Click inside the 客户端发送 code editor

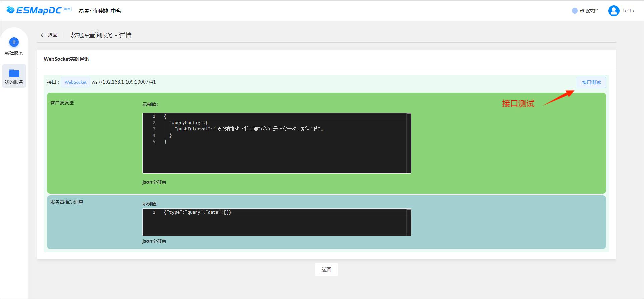pyautogui.click(x=277, y=143)
